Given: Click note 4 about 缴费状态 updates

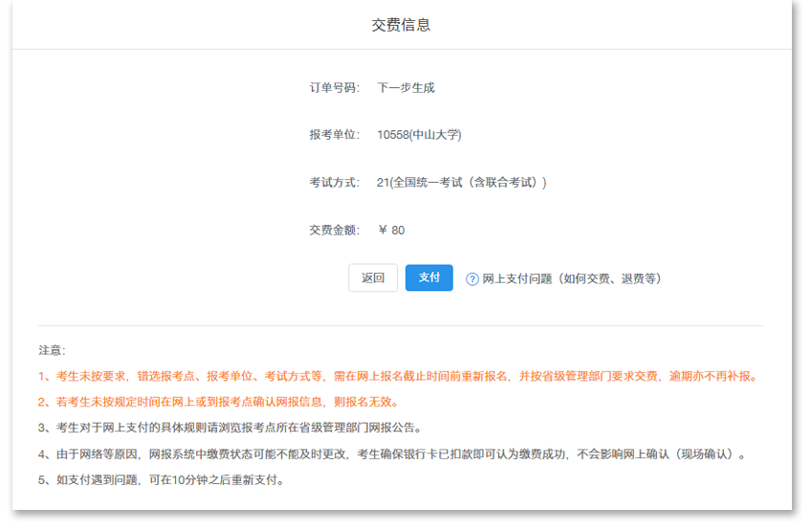Looking at the screenshot, I should 391,454.
